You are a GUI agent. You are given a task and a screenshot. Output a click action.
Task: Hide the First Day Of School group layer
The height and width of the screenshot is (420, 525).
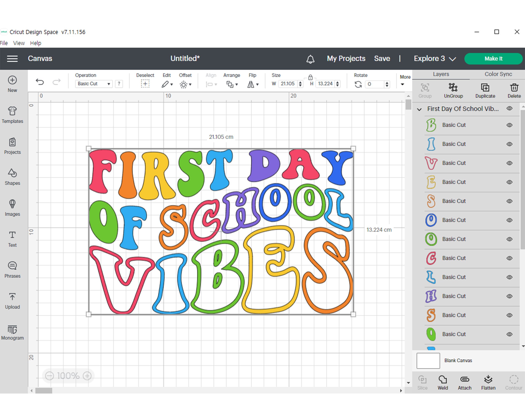point(509,109)
